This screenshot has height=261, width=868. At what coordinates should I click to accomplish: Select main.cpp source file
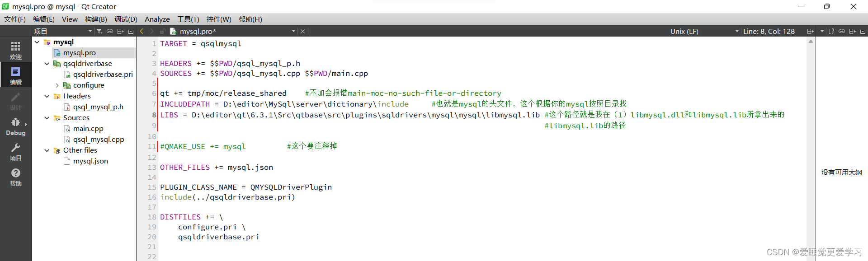[x=88, y=129]
